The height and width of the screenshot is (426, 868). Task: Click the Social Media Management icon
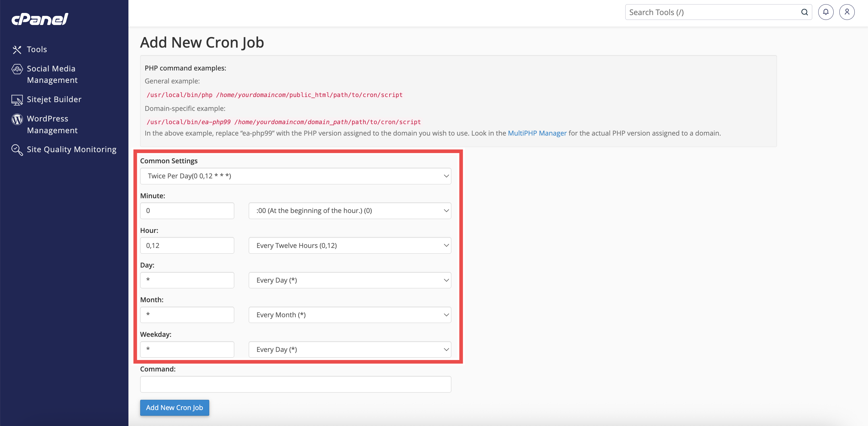17,69
